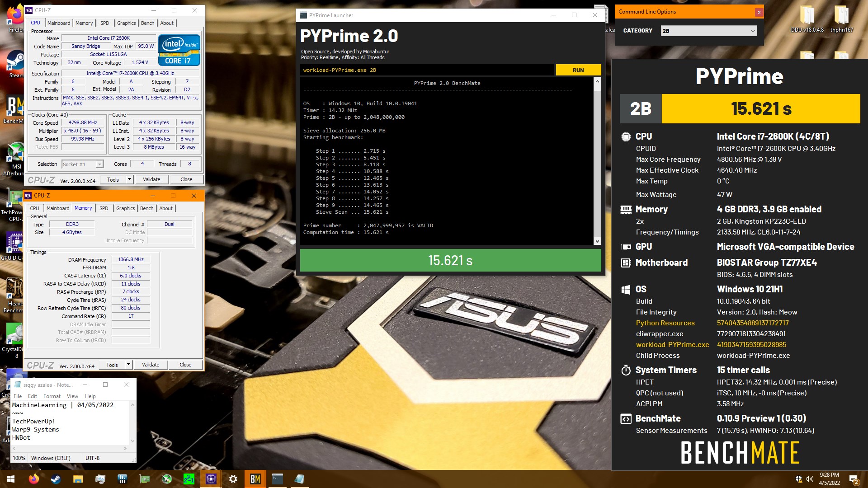Switch to BenchMate via taskbar BM icon
This screenshot has width=868, height=488.
point(255,479)
